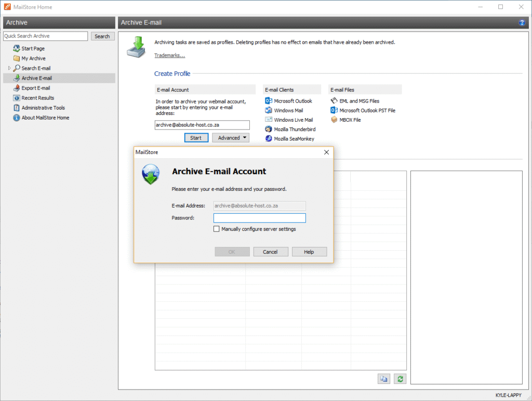This screenshot has height=401, width=532.
Task: Focus the Password field
Action: 260,217
